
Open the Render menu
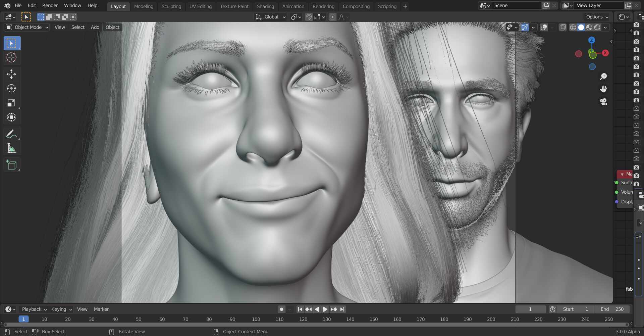tap(50, 5)
